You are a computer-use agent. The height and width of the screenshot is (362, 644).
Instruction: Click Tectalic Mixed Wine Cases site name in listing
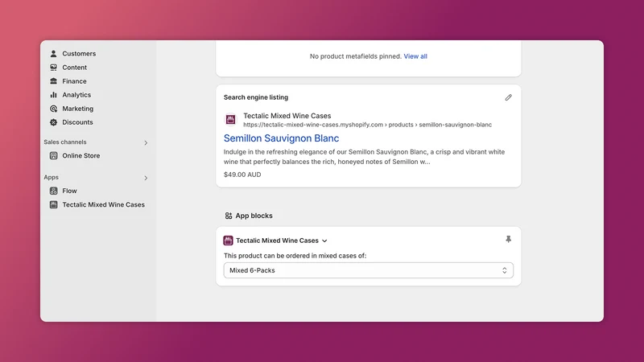pyautogui.click(x=287, y=116)
